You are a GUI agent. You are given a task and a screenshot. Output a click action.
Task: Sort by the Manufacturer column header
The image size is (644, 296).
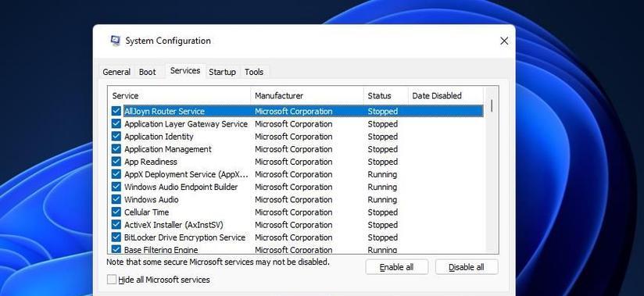tap(307, 95)
